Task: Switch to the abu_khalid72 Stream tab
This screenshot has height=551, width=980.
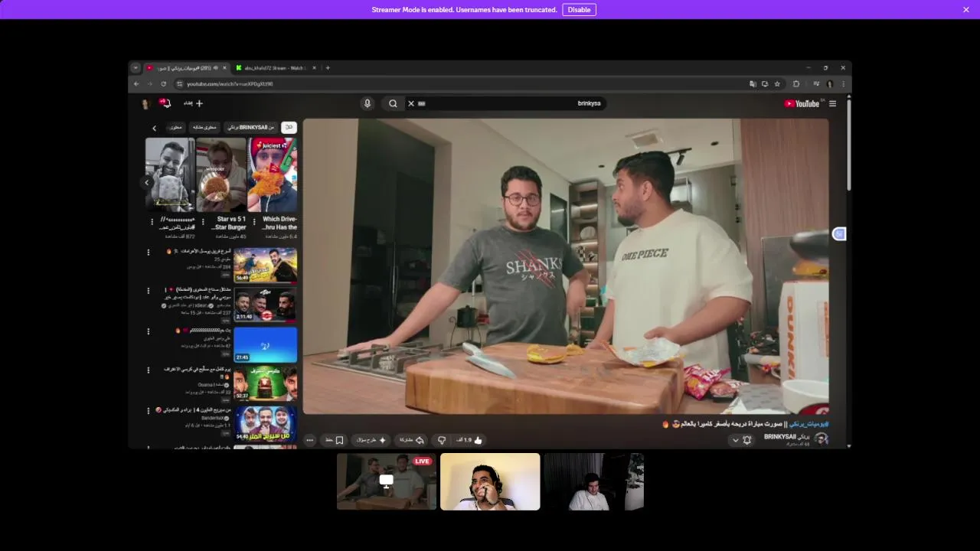Action: coord(274,68)
